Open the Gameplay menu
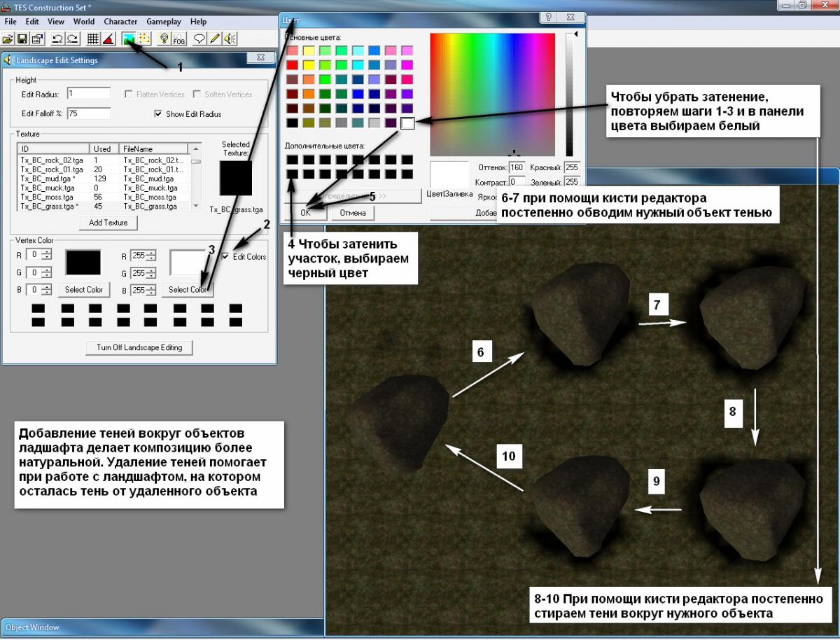The height and width of the screenshot is (640, 840). click(163, 22)
